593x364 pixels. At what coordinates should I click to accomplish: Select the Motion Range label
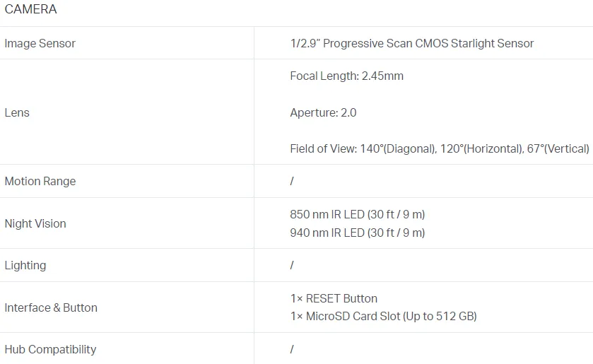click(40, 181)
